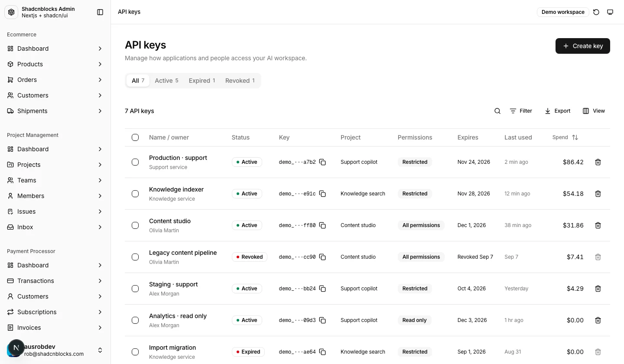Select the All tab
The width and height of the screenshot is (624, 364).
pos(138,81)
